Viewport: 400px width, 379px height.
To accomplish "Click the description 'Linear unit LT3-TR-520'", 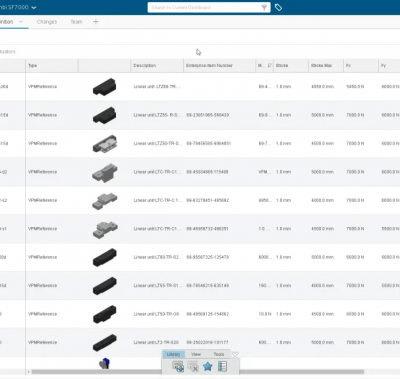I will point(156,342).
